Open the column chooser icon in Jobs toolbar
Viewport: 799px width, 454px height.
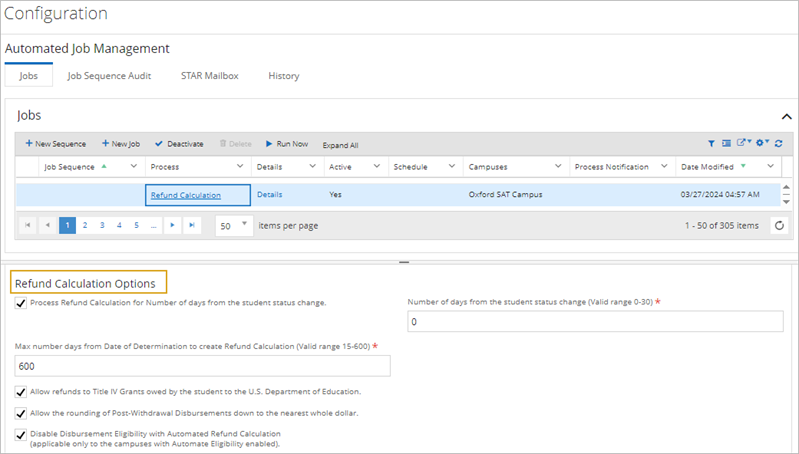(x=727, y=144)
